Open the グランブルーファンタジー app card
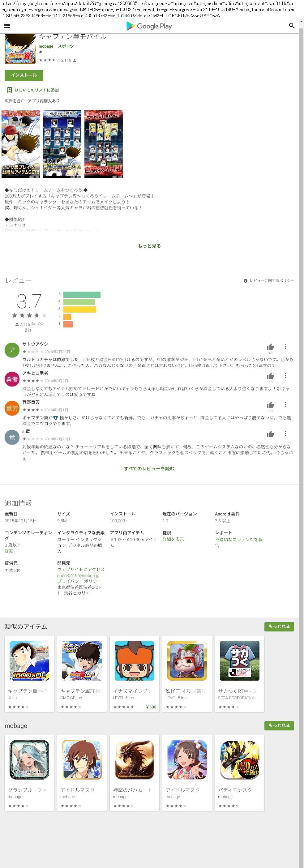Viewport: 304px width, 868px height. [x=29, y=773]
